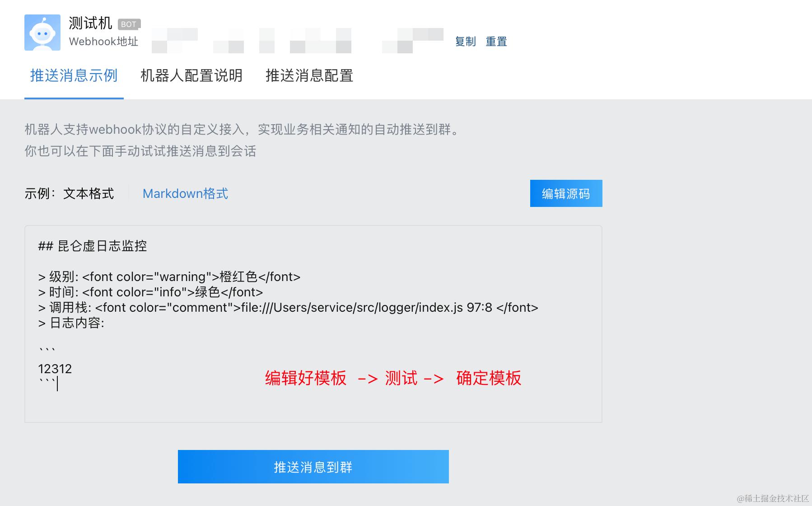Switch to 推送消息配置 tab
812x506 pixels.
click(309, 75)
